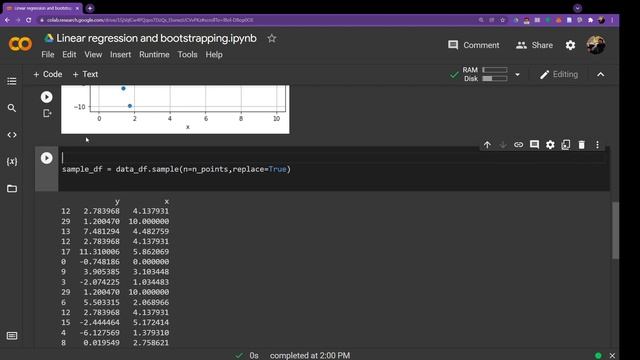
Task: Move the cell down
Action: pyautogui.click(x=503, y=144)
